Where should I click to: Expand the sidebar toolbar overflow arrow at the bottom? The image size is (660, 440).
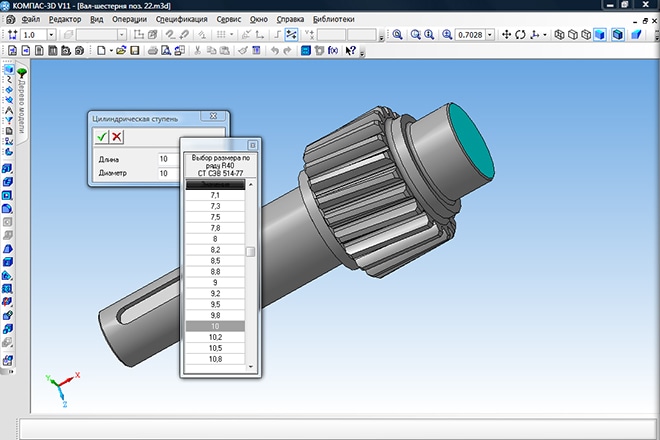click(9, 372)
